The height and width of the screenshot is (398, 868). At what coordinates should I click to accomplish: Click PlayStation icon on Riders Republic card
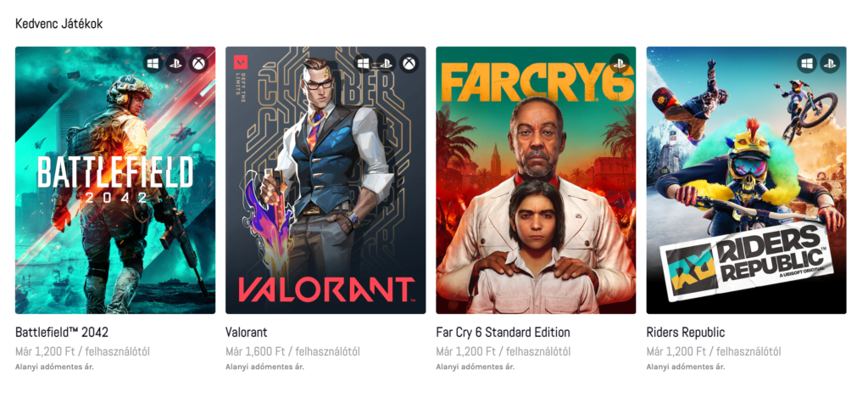(829, 63)
